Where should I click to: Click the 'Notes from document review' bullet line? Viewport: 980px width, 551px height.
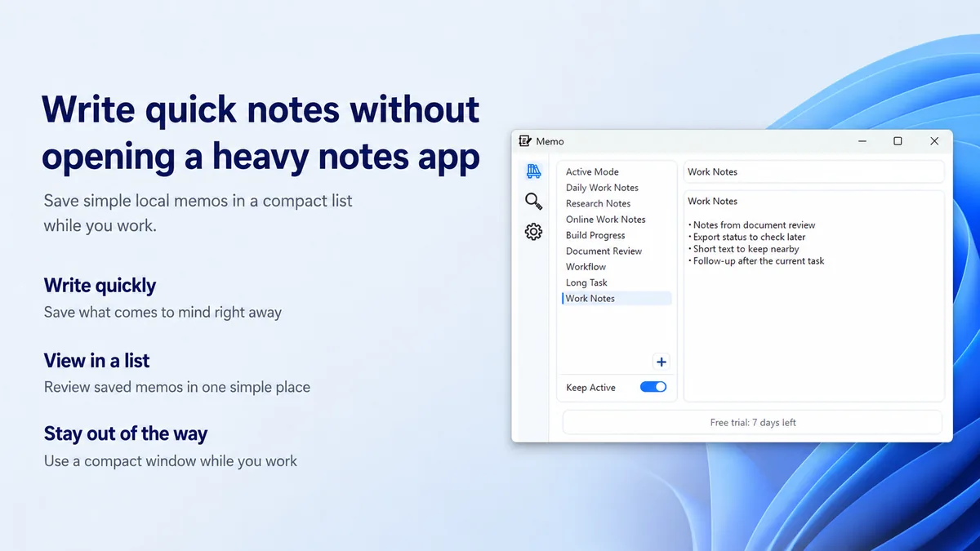[x=751, y=225]
